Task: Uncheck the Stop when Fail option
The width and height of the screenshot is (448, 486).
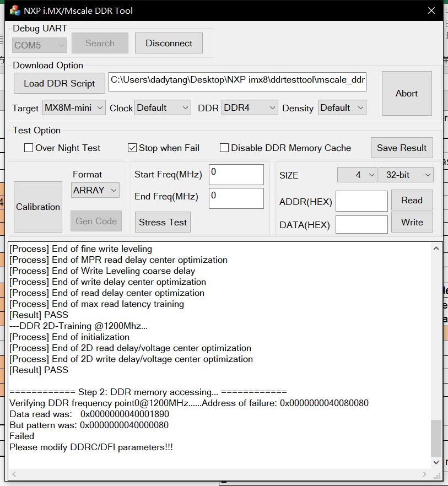Action: coord(132,147)
